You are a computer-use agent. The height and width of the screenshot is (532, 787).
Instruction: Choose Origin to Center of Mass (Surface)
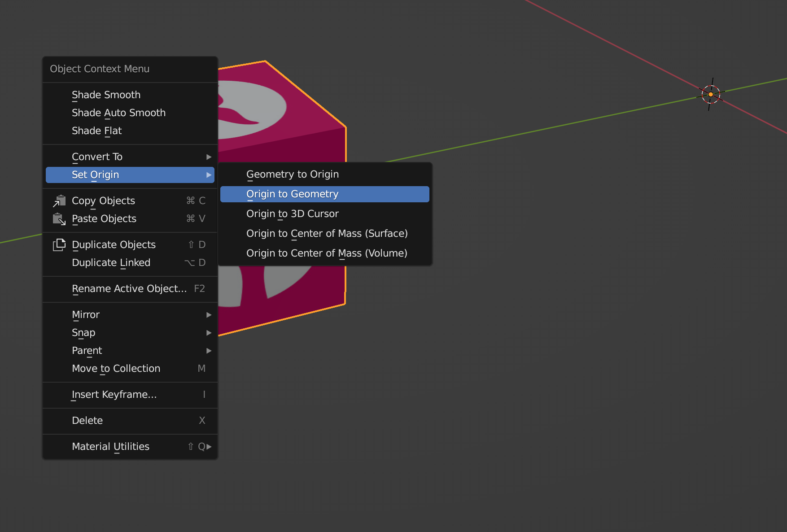point(327,233)
